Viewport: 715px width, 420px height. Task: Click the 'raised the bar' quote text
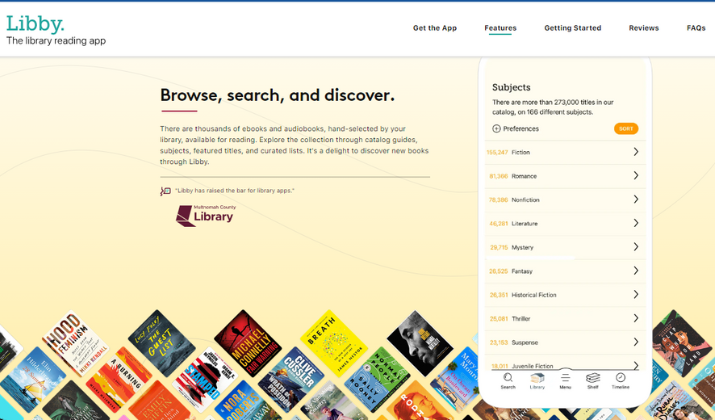click(x=234, y=191)
